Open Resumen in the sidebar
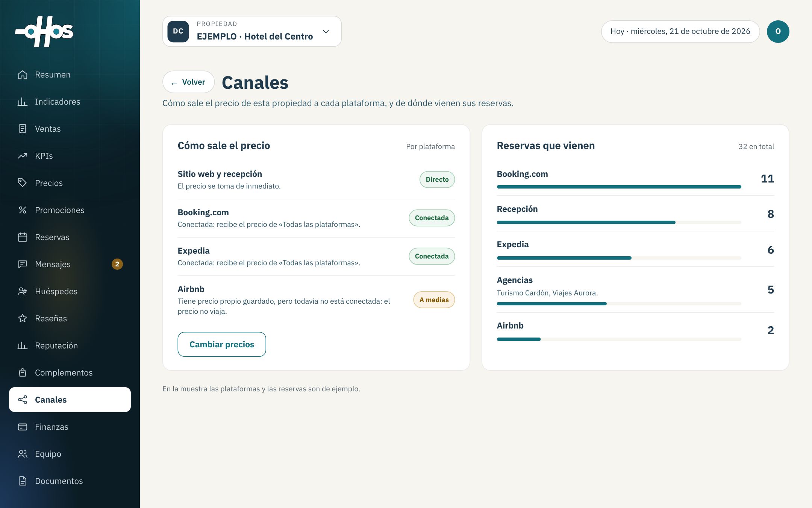812x508 pixels. point(70,75)
